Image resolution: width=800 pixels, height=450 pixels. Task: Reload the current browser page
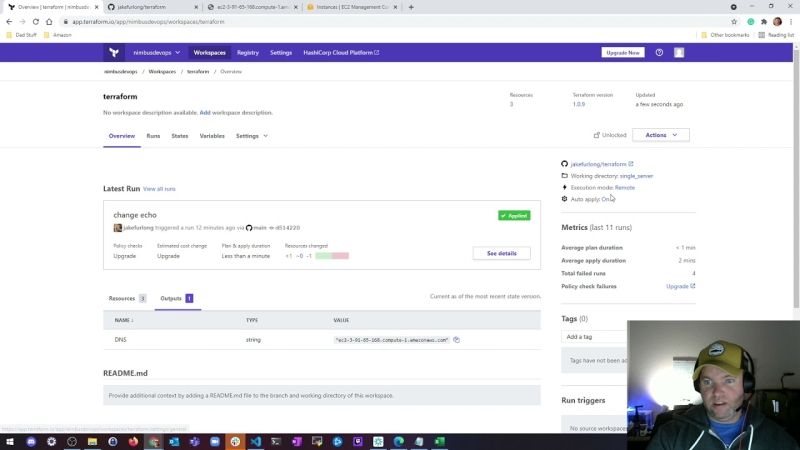click(36, 22)
